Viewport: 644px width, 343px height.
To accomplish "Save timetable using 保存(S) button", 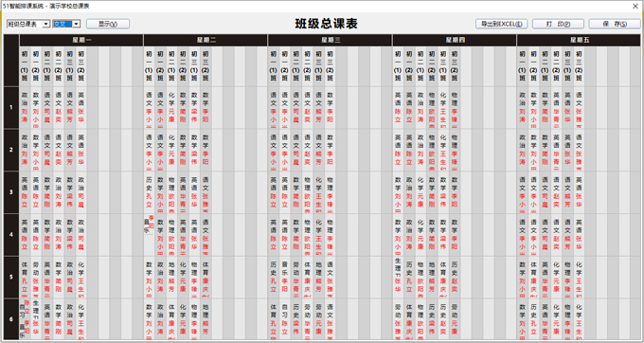I will [x=615, y=25].
